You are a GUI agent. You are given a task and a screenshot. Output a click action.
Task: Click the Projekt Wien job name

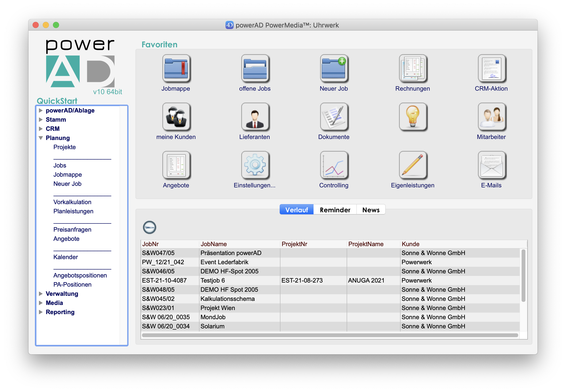(218, 308)
